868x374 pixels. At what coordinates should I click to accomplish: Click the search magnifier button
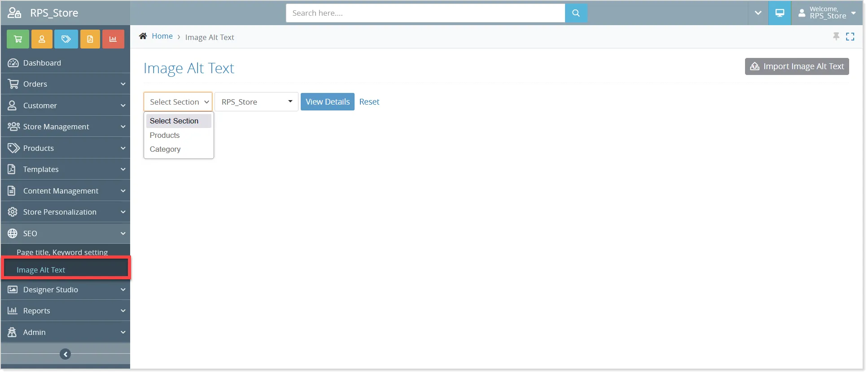pyautogui.click(x=576, y=13)
